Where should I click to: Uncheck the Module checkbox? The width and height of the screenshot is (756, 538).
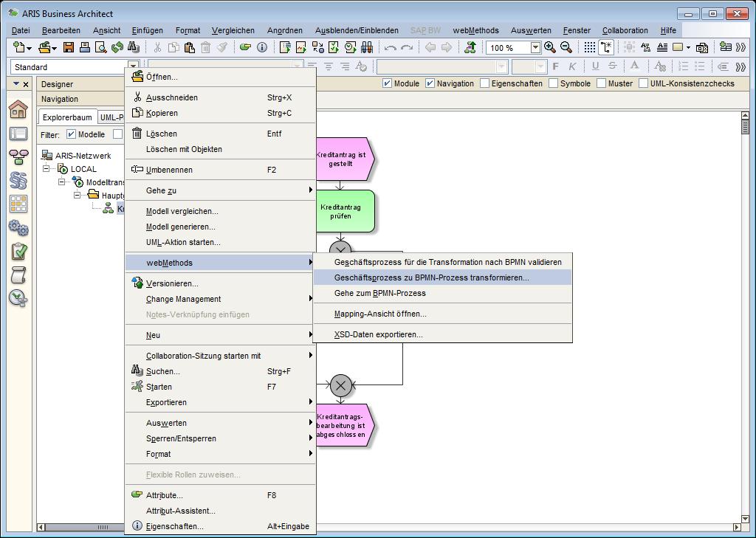point(388,83)
